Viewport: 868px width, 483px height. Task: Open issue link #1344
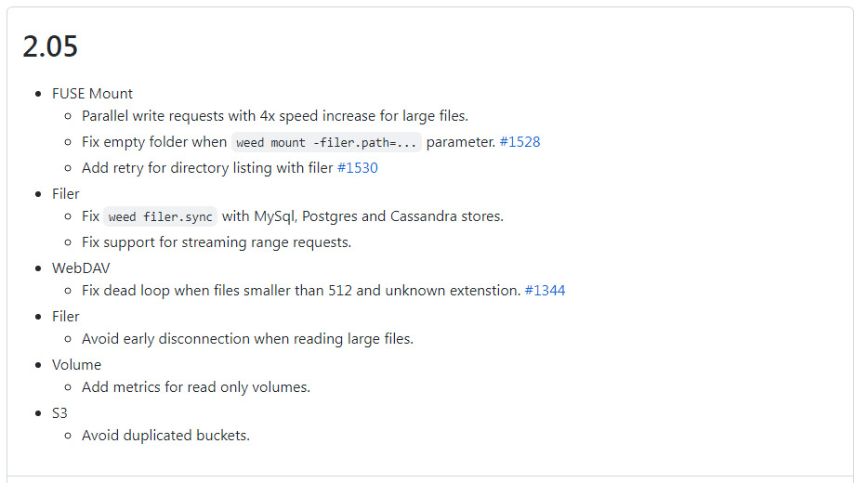(545, 291)
